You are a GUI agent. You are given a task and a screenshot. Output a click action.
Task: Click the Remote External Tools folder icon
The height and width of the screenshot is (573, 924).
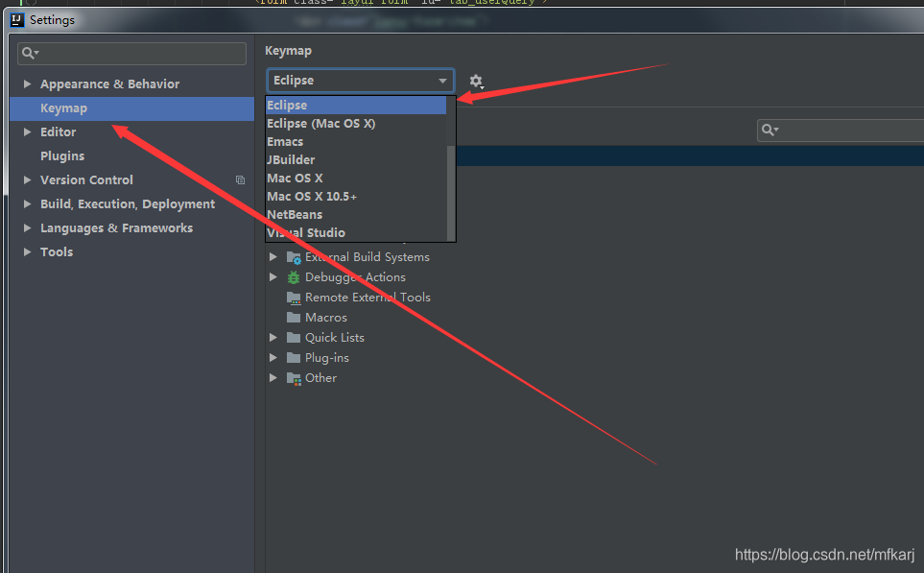pyautogui.click(x=294, y=298)
